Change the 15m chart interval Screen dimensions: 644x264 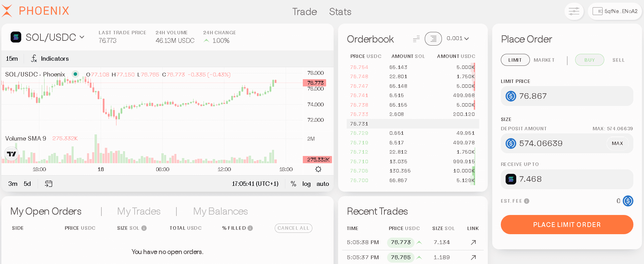tap(12, 59)
